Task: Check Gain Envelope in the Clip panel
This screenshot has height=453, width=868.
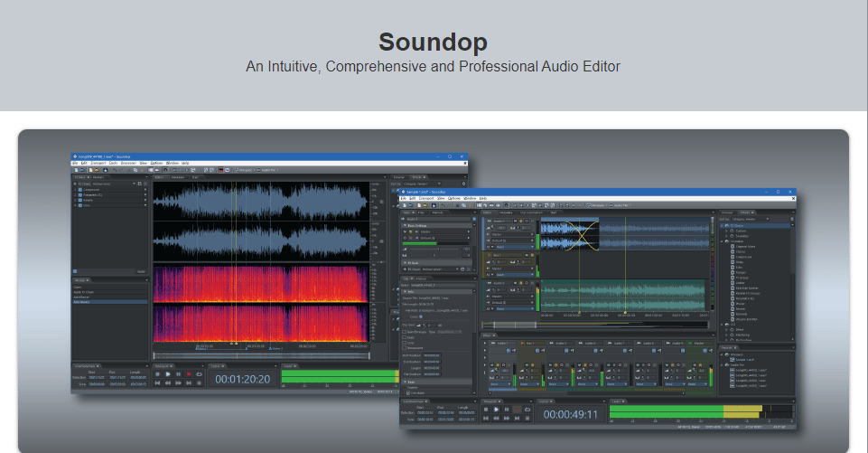Action: [404, 332]
